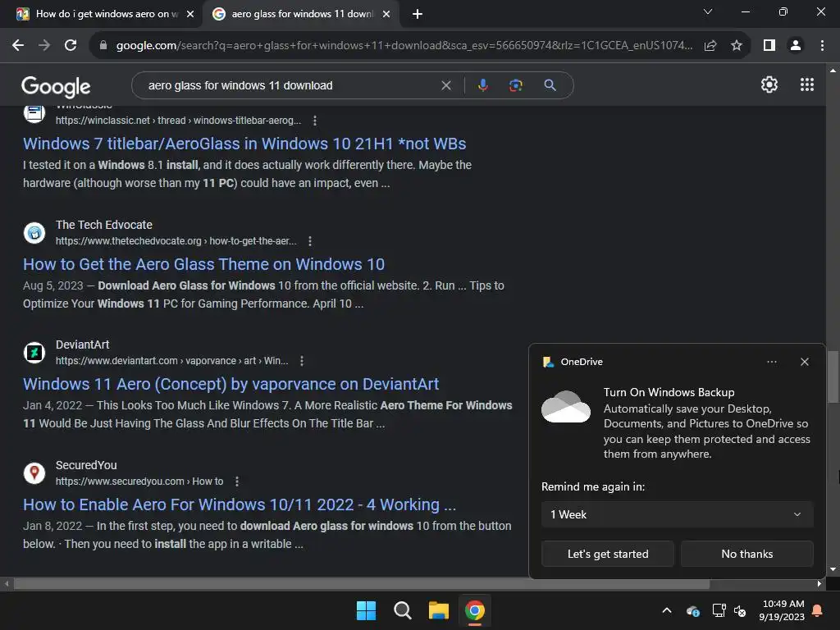
Task: Open Remind me again 1 Week dropdown
Action: click(x=677, y=514)
